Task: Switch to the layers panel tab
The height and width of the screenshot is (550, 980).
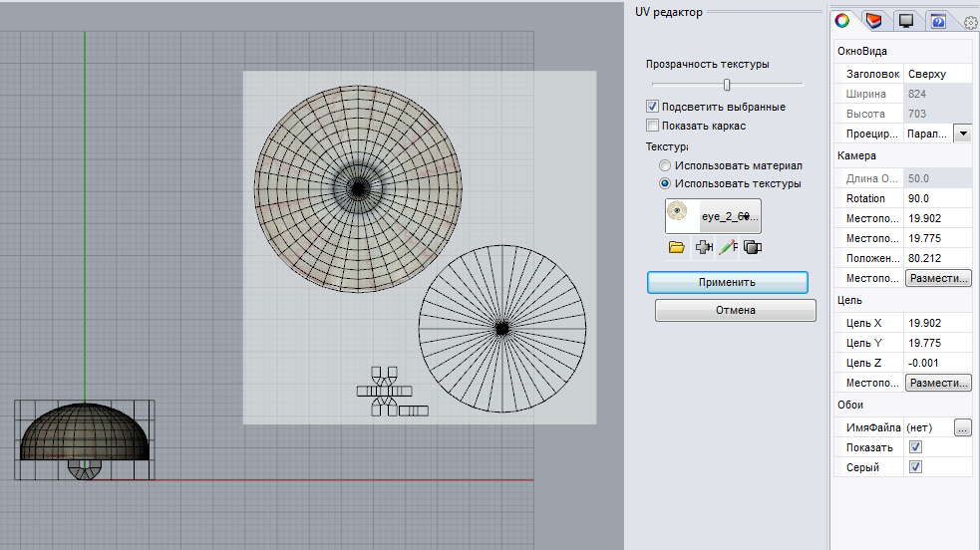Action: [874, 20]
